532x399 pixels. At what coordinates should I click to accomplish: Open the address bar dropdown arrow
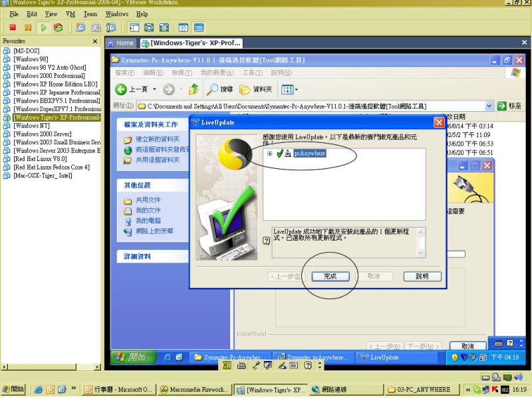pos(489,106)
